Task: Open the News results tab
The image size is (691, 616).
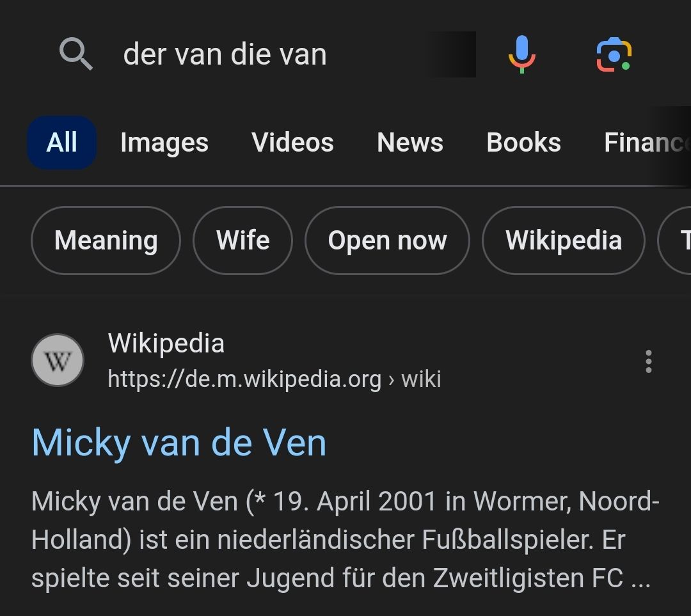Action: click(x=410, y=143)
